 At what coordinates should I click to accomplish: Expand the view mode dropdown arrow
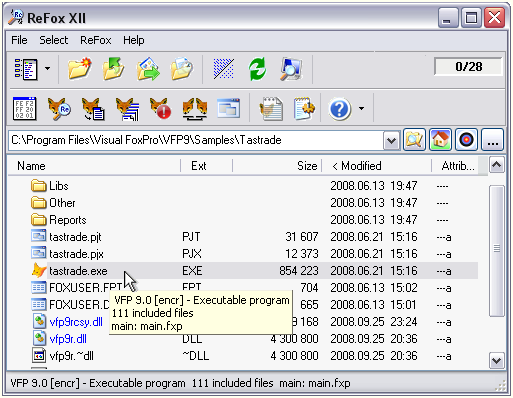tap(47, 69)
